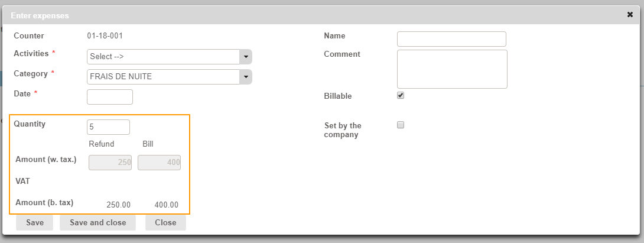Click the Enter expenses title bar
The height and width of the screenshot is (243, 644).
(x=295, y=15)
